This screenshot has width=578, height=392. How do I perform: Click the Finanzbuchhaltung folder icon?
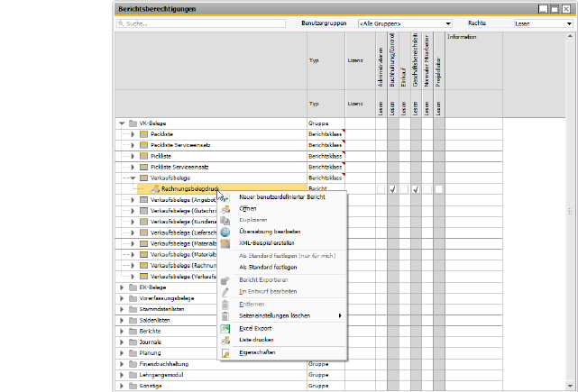click(x=133, y=364)
